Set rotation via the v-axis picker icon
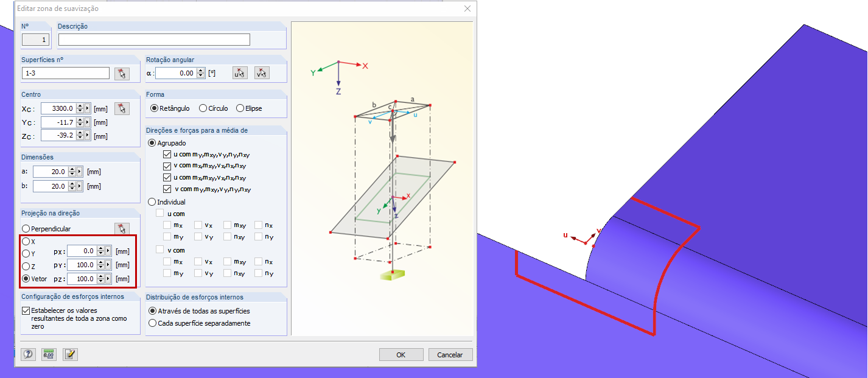The height and width of the screenshot is (378, 868). [x=261, y=72]
